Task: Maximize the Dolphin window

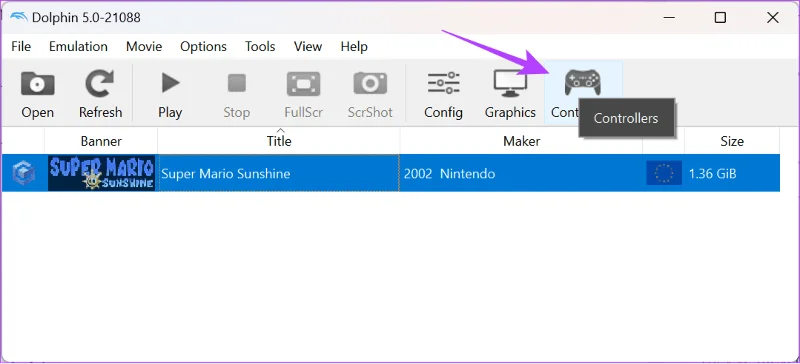Action: point(720,17)
